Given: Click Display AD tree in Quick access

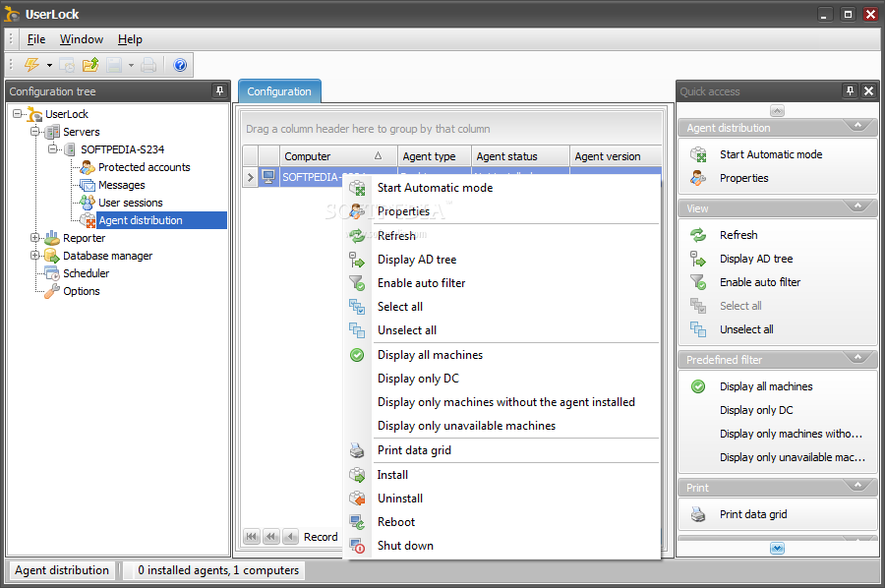Looking at the screenshot, I should click(x=756, y=259).
